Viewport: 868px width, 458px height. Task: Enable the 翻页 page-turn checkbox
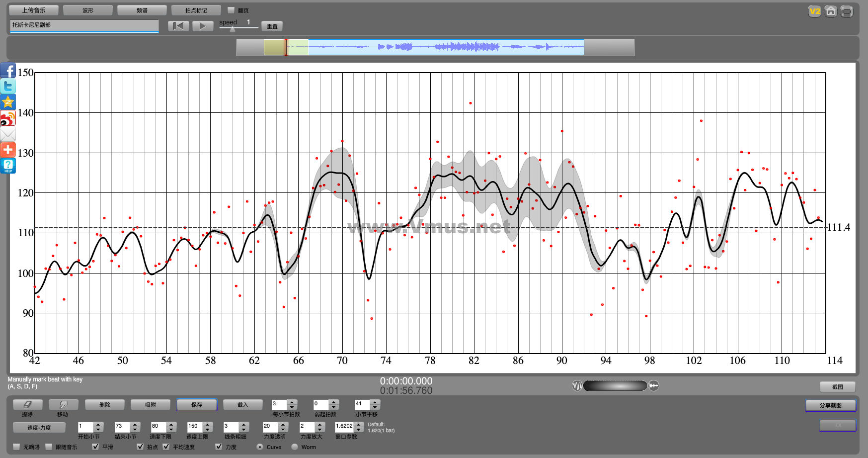[x=231, y=10]
